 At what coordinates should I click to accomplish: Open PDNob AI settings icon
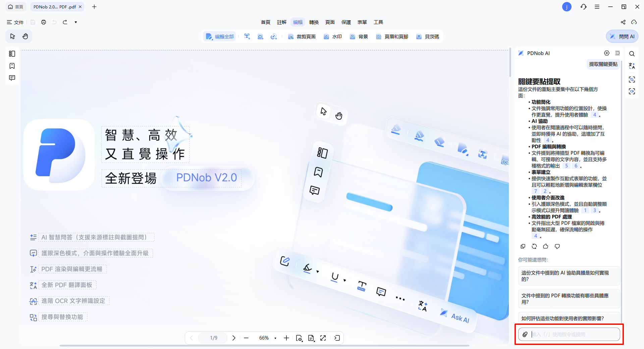607,53
